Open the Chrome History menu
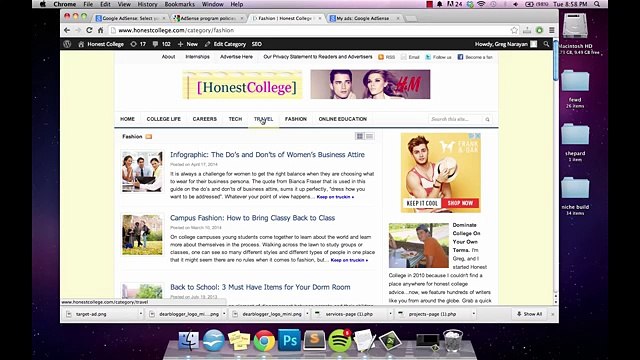 pyautogui.click(x=147, y=4)
